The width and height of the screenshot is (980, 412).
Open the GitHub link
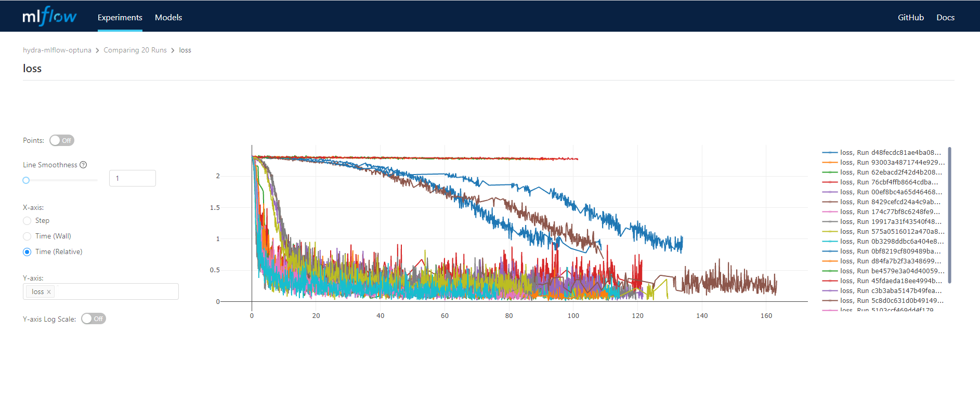[x=911, y=17]
